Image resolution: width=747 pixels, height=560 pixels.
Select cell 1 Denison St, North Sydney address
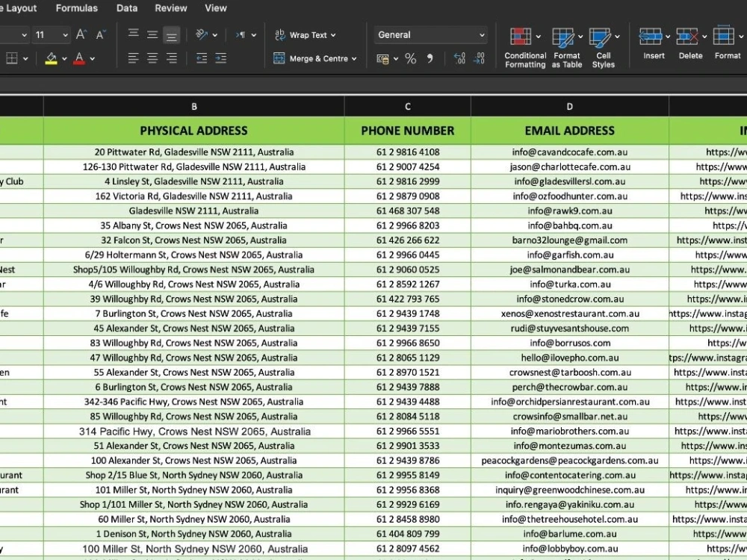coord(194,534)
